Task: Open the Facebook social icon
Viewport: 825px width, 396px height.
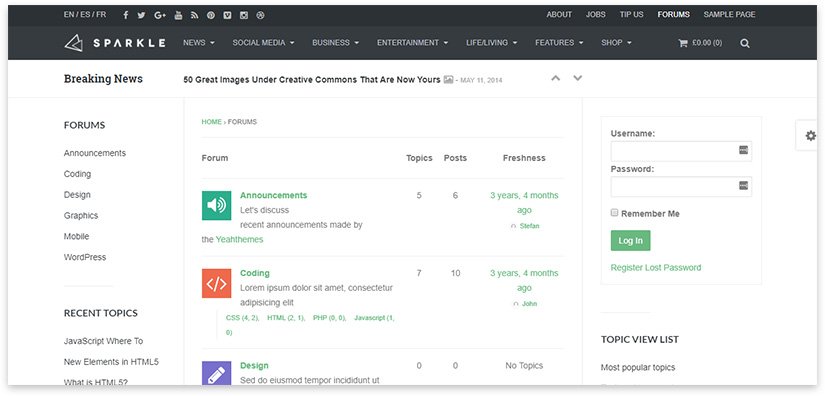Action: (x=126, y=15)
